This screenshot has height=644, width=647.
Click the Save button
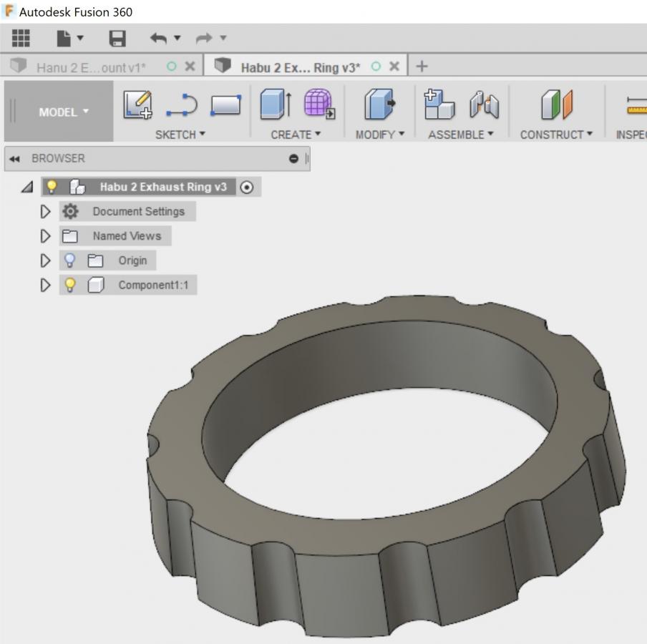(x=117, y=38)
